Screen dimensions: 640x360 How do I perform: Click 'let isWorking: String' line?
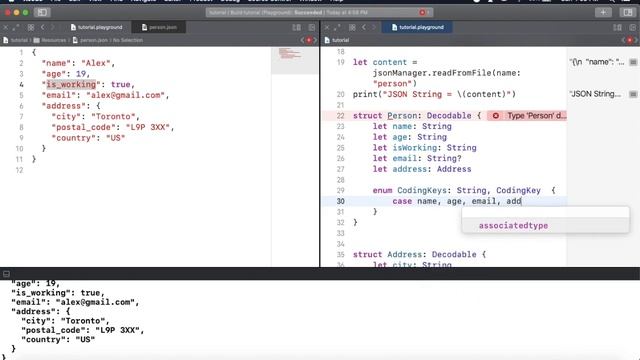click(x=424, y=148)
